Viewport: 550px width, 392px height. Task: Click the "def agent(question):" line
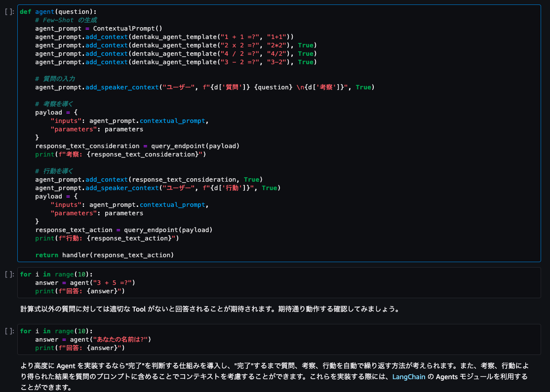click(x=58, y=11)
